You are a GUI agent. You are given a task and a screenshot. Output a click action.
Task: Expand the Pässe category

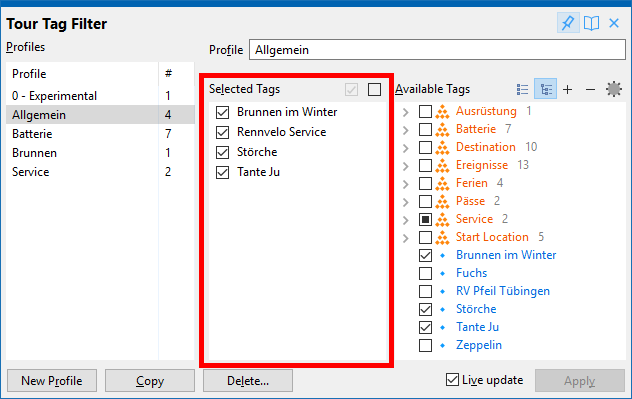click(x=406, y=202)
